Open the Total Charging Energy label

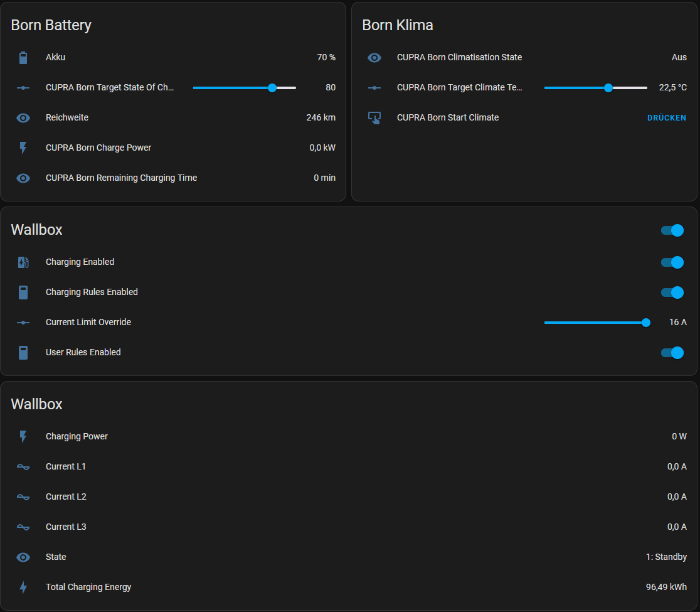[88, 588]
